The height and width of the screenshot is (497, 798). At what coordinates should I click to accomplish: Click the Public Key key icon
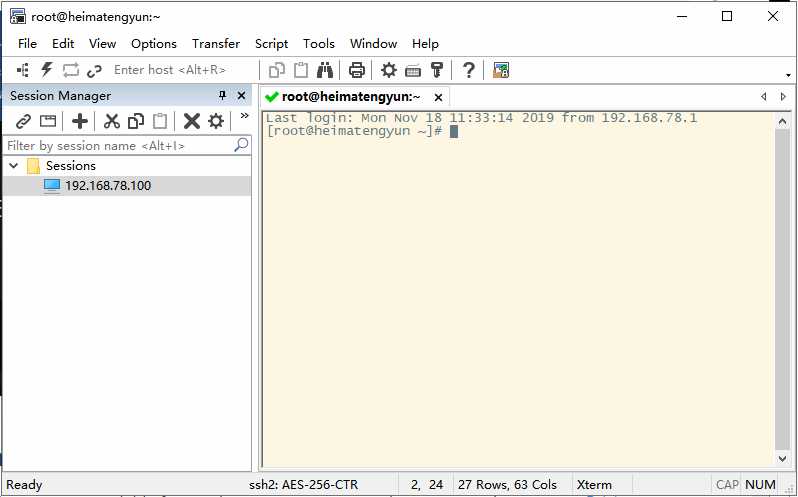pos(437,70)
